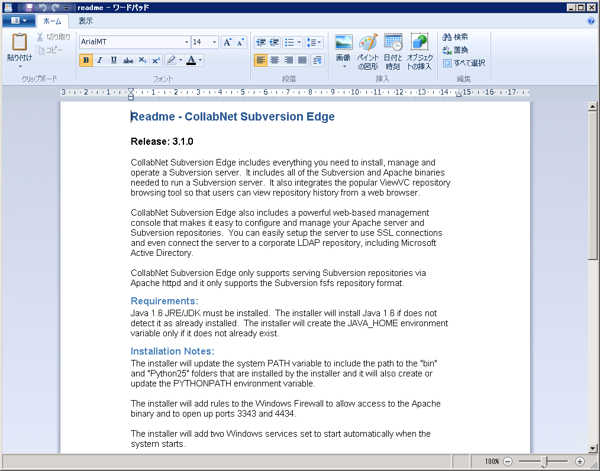Click the 'Installation Notes:' heading
The height and width of the screenshot is (471, 600).
173,351
